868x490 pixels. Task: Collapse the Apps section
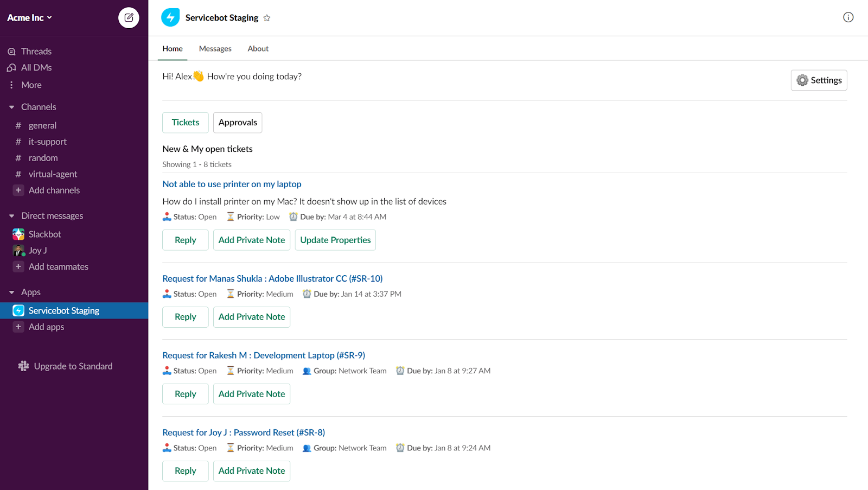11,292
